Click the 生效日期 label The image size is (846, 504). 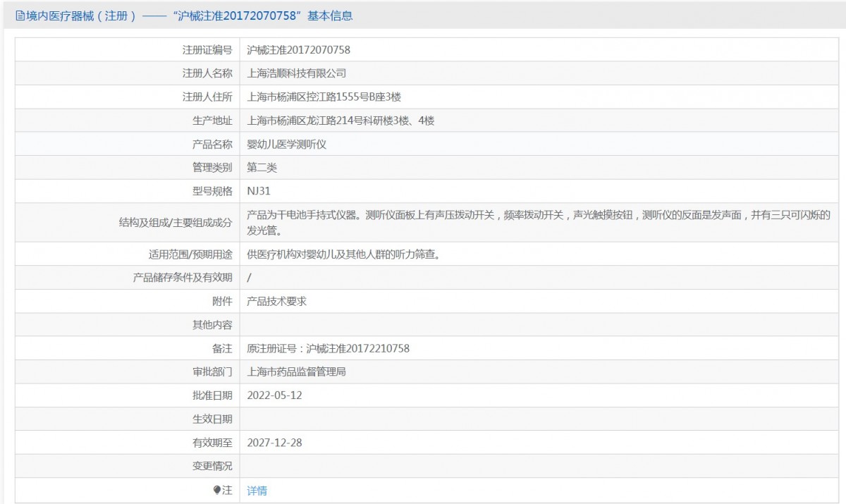[x=212, y=419]
